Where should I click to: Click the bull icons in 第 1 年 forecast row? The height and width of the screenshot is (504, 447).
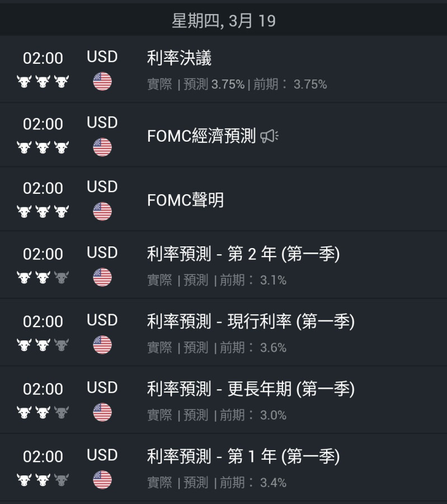43,480
